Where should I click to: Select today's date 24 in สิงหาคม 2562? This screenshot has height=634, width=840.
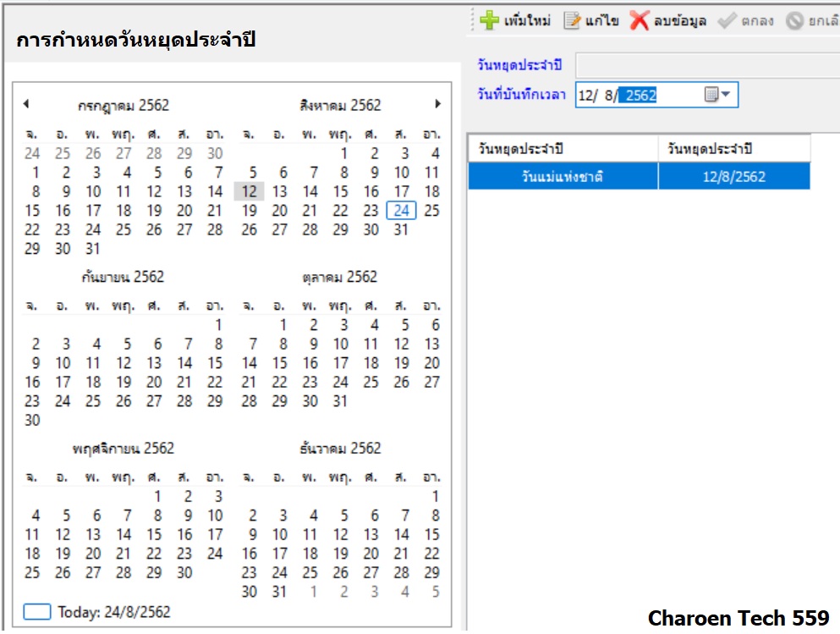pyautogui.click(x=401, y=211)
